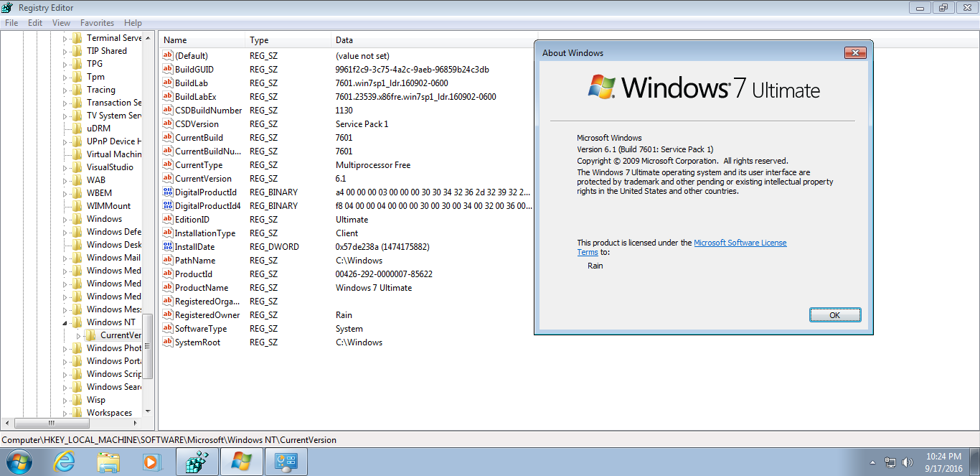
Task: Select the InstallationType value name
Action: [x=205, y=233]
